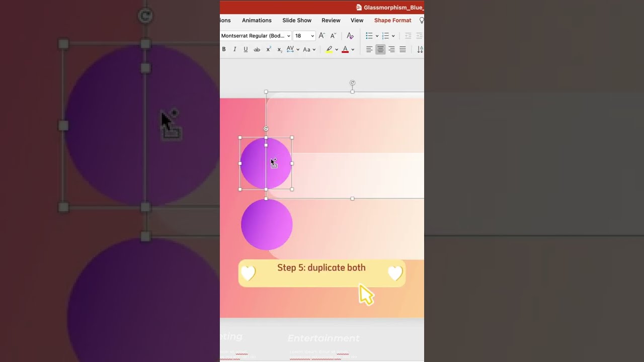Apply the red font color
The height and width of the screenshot is (362, 644).
point(345,49)
